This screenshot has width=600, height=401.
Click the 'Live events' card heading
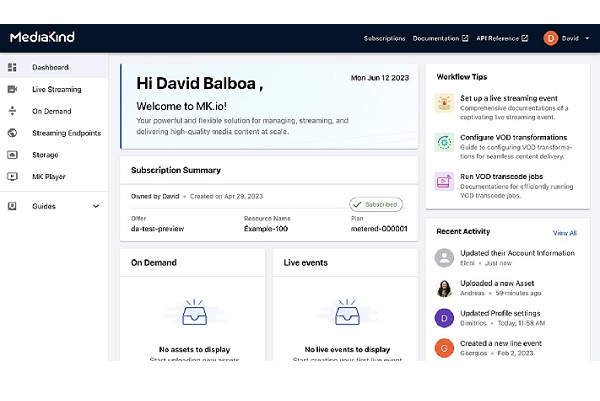pos(305,262)
